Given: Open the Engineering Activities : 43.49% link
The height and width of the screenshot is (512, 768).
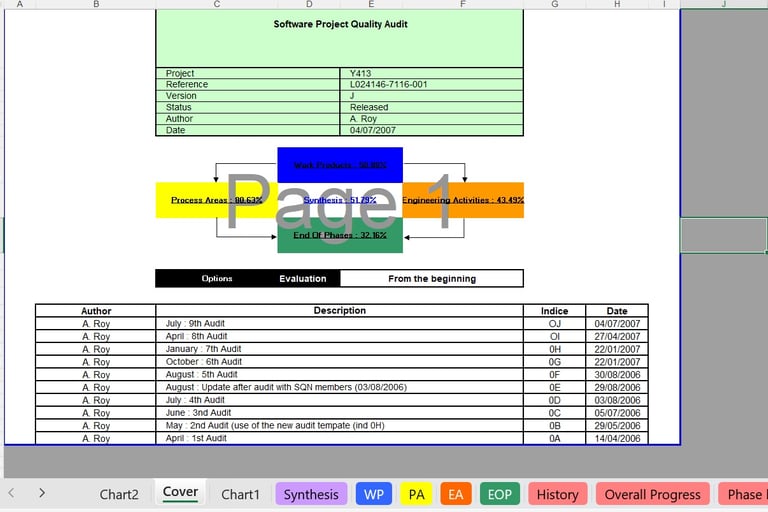Looking at the screenshot, I should click(463, 200).
